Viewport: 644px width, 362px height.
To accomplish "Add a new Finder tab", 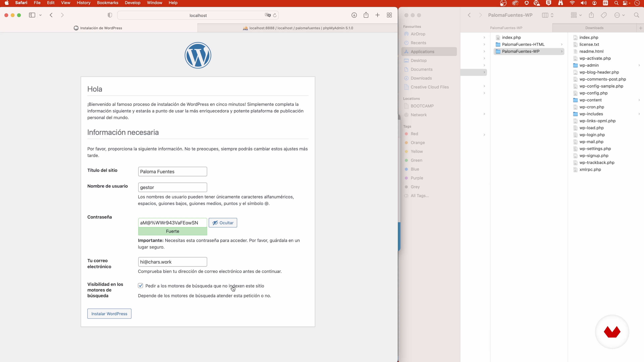I will coord(640,28).
